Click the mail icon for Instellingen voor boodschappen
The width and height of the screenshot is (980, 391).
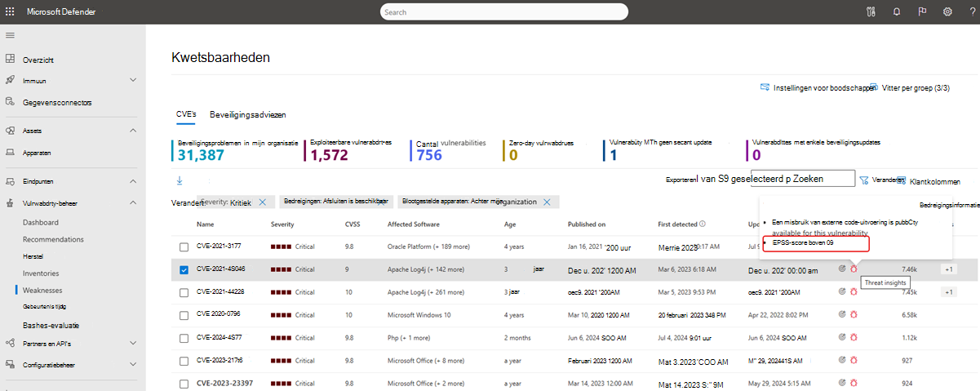point(765,87)
